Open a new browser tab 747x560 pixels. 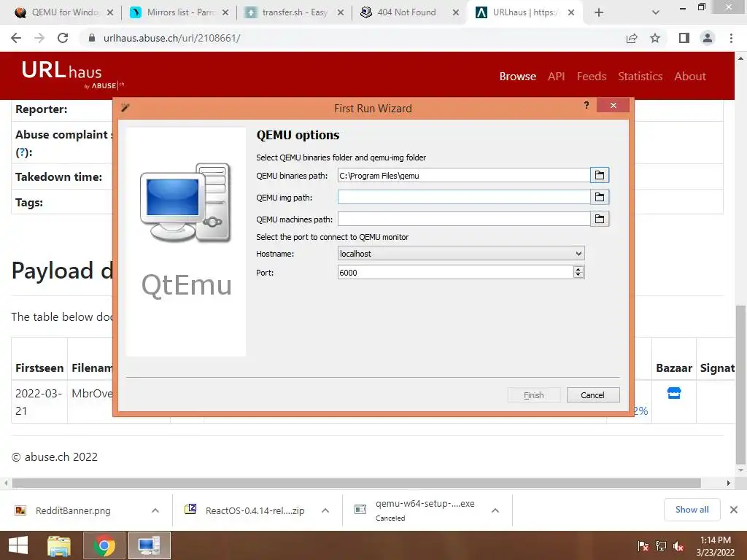599,12
